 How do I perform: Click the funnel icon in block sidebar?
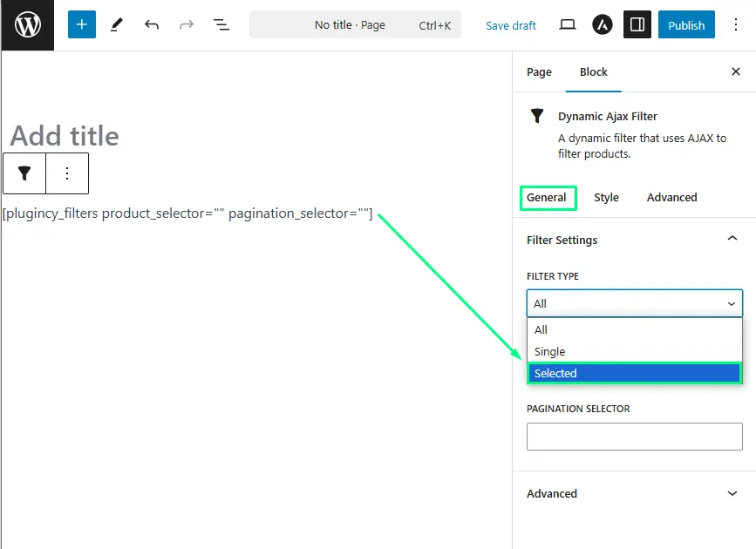[537, 116]
